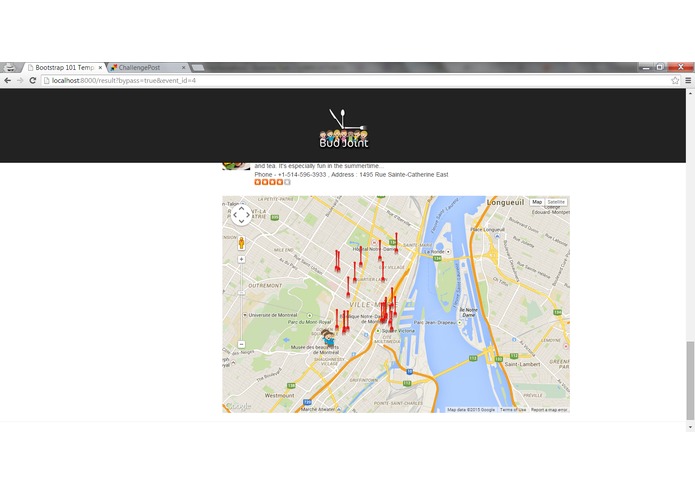This screenshot has width=695, height=494.
Task: Click the Street View pegman icon
Action: click(242, 243)
